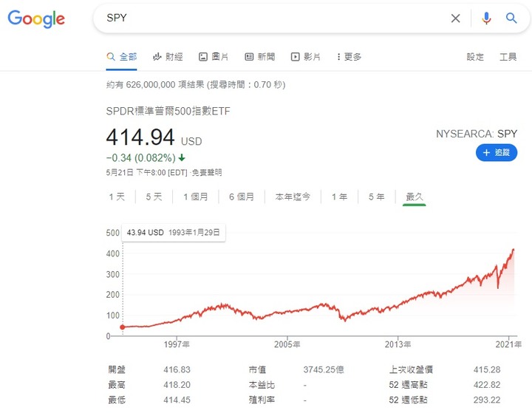Select the 6 個月 chart range
Image resolution: width=532 pixels, height=413 pixels.
(241, 197)
